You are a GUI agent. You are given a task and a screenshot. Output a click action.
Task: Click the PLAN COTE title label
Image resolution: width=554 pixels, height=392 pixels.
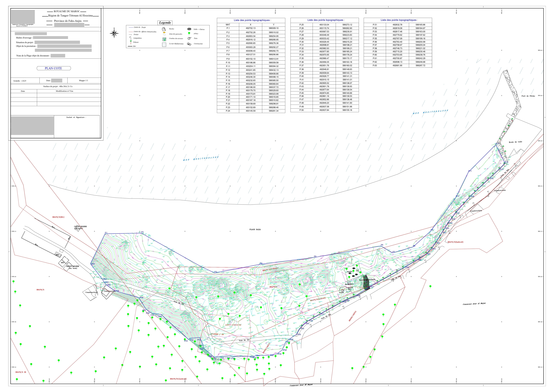[54, 68]
